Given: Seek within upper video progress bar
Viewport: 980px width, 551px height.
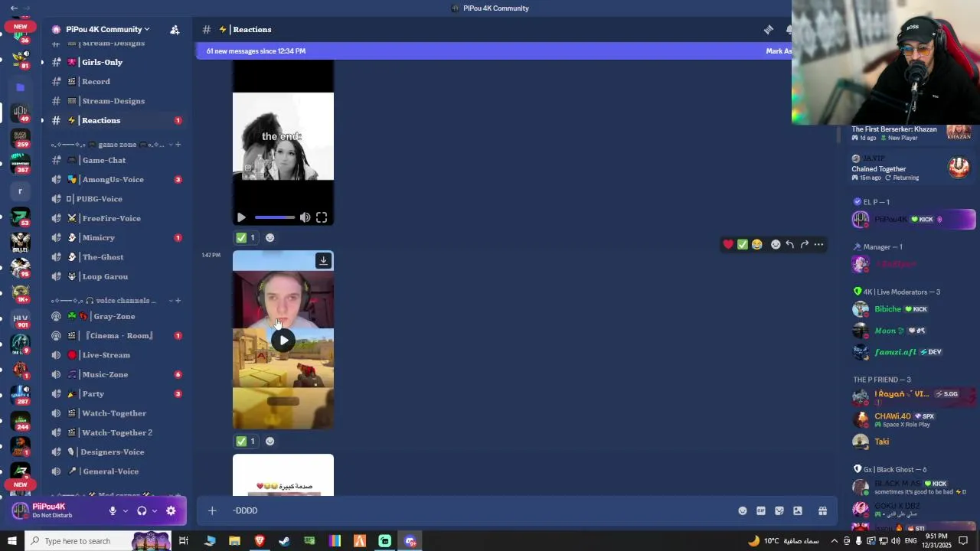Looking at the screenshot, I should 275,218.
